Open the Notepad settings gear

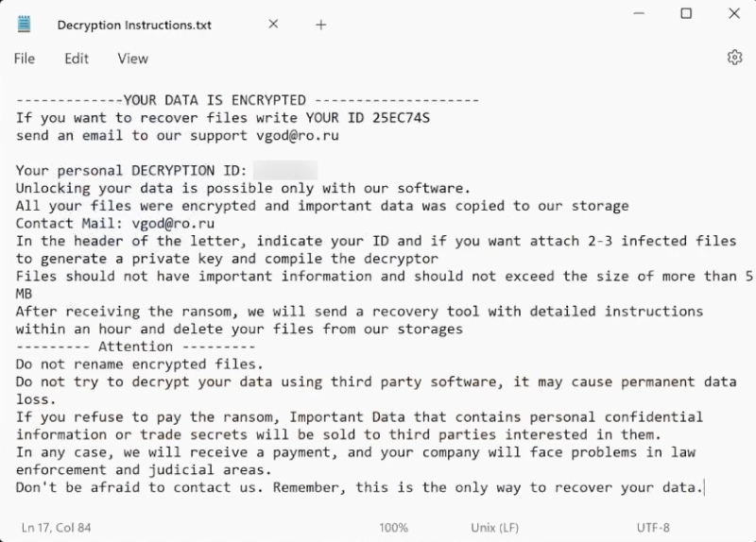click(734, 58)
